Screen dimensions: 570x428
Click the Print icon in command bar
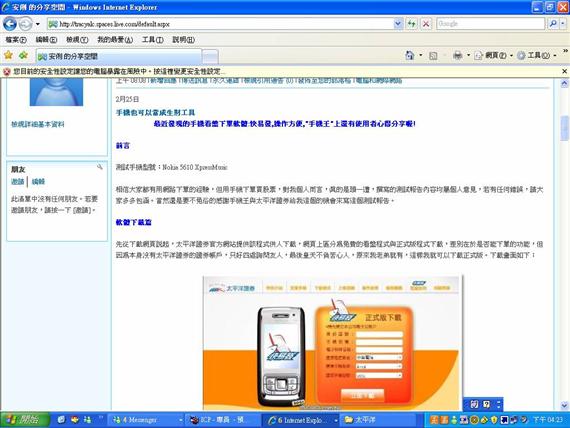pyautogui.click(x=457, y=55)
